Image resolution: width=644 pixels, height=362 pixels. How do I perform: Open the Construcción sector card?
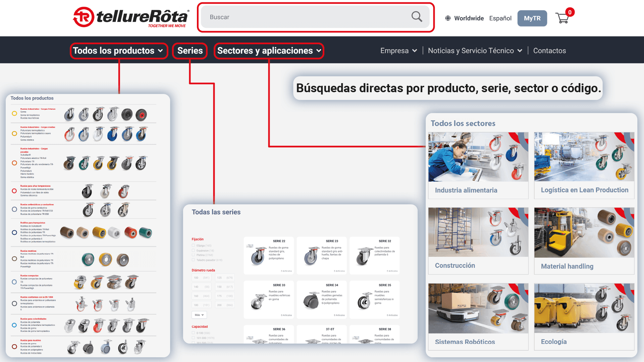click(478, 241)
